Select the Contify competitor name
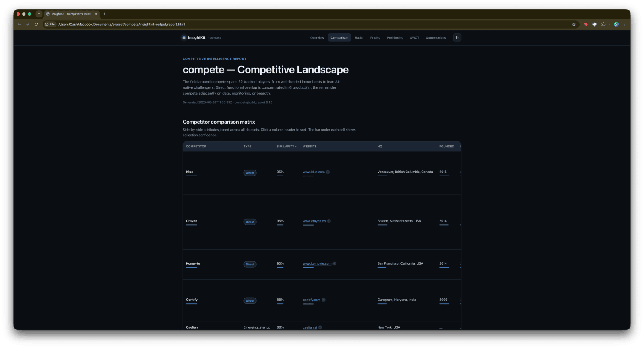 click(192, 300)
